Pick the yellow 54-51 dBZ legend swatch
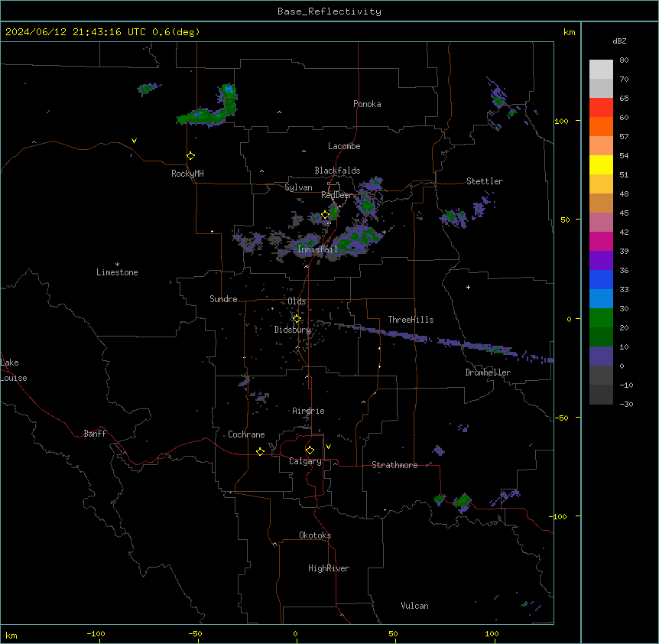This screenshot has height=644, width=659. tap(601, 164)
